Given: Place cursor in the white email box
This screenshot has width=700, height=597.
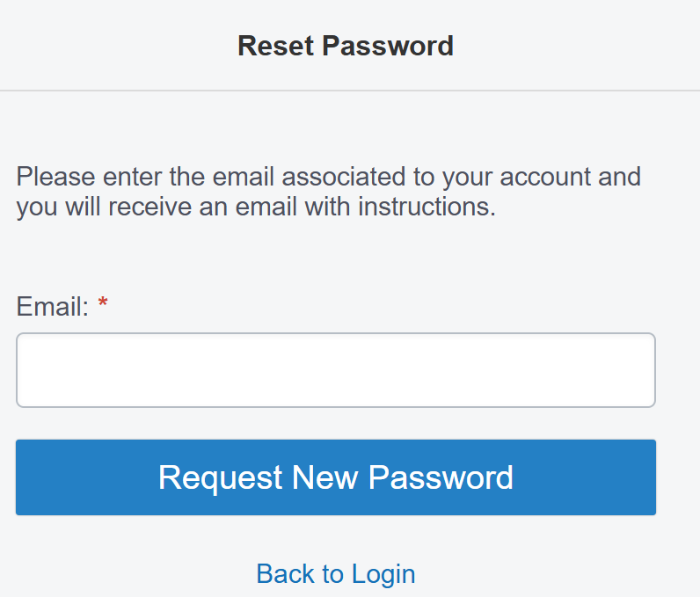Looking at the screenshot, I should (336, 370).
